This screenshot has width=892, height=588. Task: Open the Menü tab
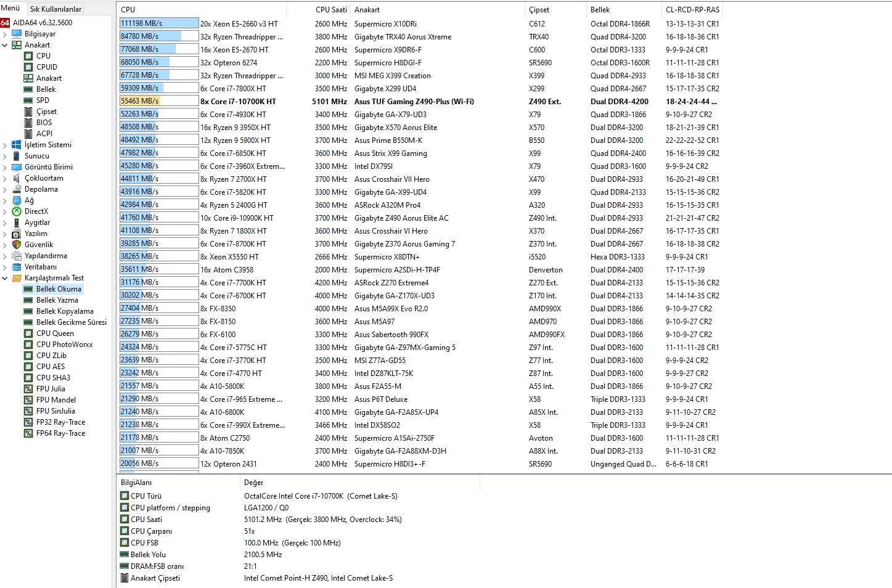point(10,8)
